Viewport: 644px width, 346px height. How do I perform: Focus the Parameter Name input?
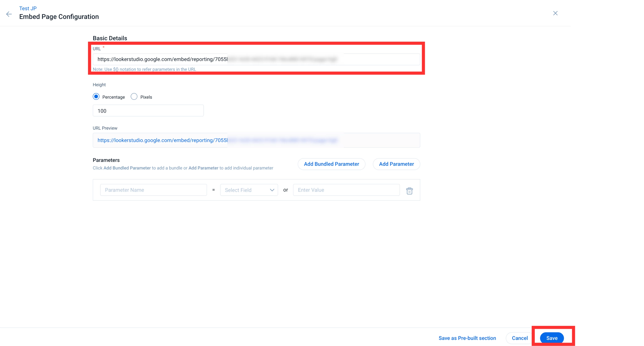tap(153, 190)
